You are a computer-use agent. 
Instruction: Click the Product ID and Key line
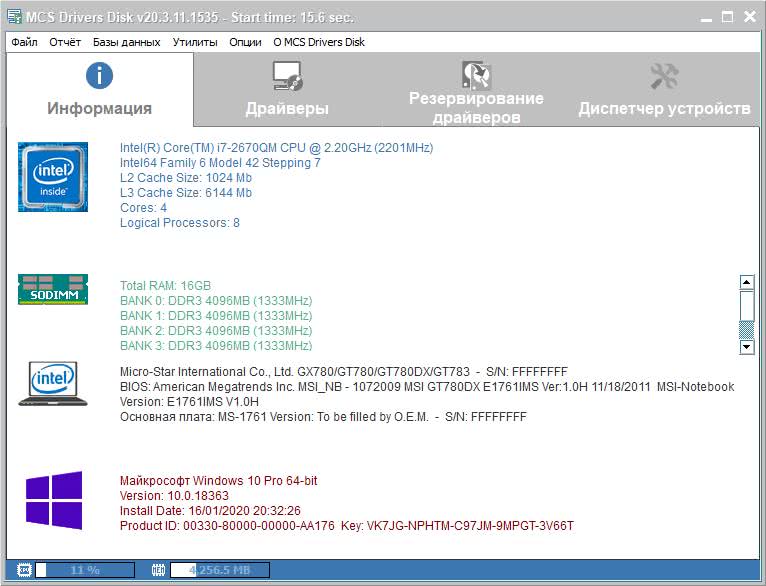pyautogui.click(x=347, y=526)
